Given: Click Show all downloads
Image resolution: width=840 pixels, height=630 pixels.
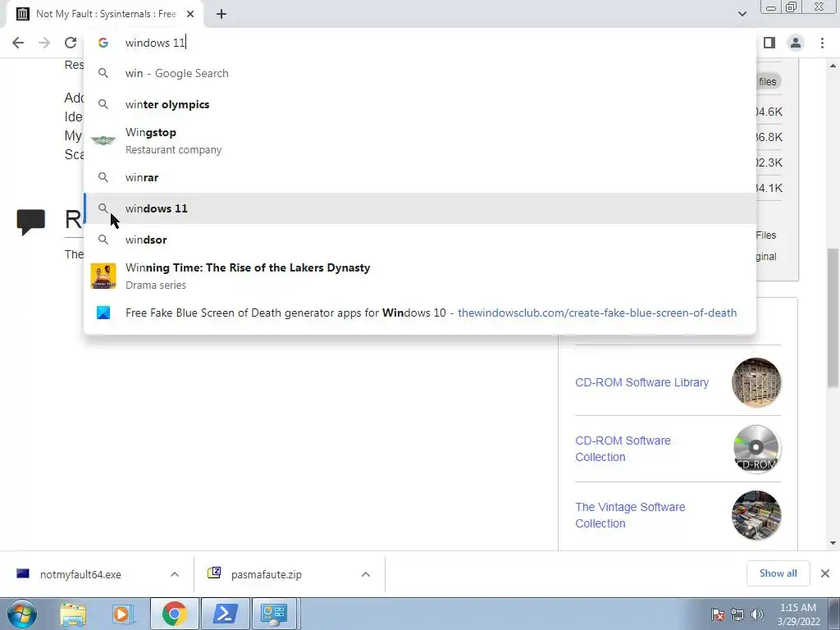Looking at the screenshot, I should click(x=778, y=573).
